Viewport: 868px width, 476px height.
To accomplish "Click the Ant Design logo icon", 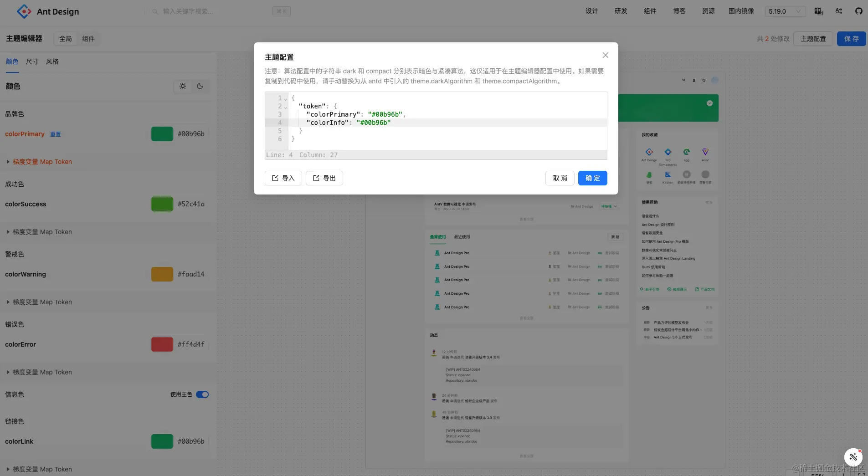I will click(x=24, y=11).
